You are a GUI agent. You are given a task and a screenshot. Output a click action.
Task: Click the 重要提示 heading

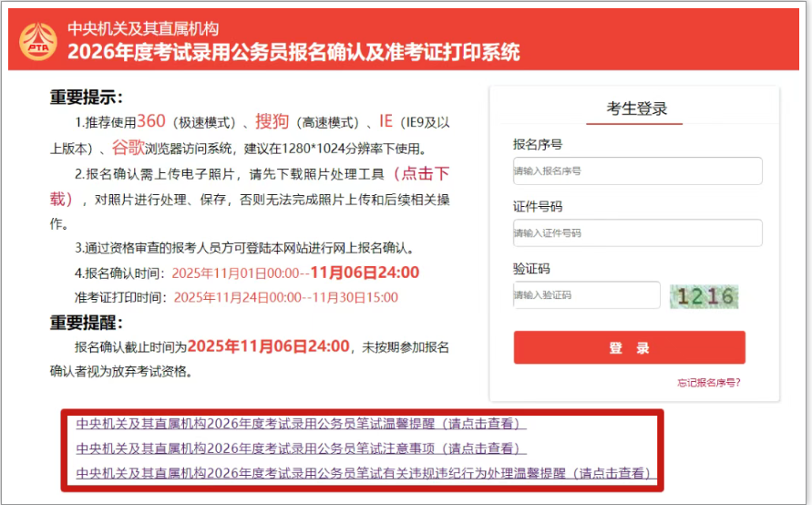pyautogui.click(x=86, y=98)
